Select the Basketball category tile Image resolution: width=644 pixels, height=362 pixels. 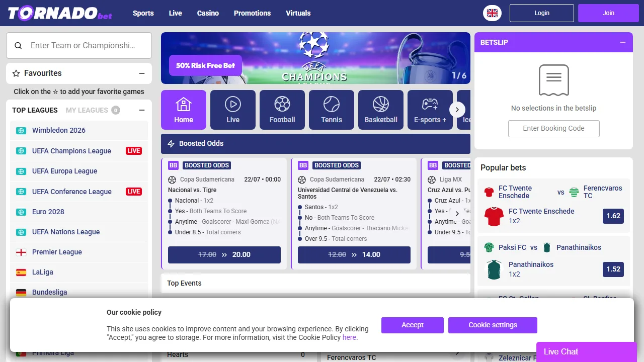[381, 110]
